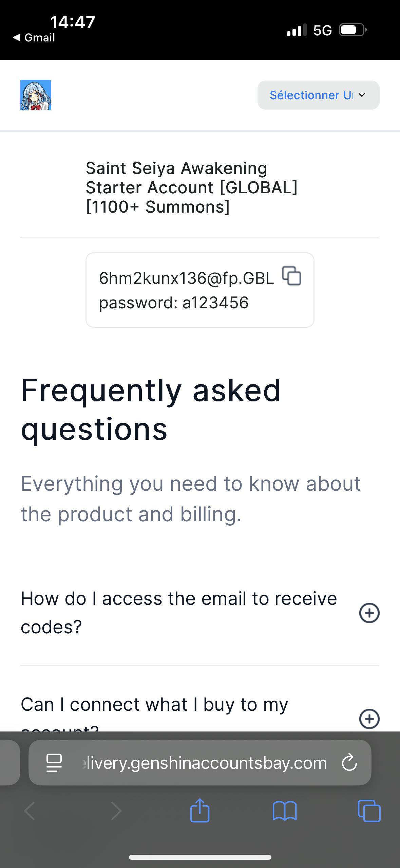Tap the Safari address bar URL
Viewport: 400px width, 868px height.
(204, 763)
